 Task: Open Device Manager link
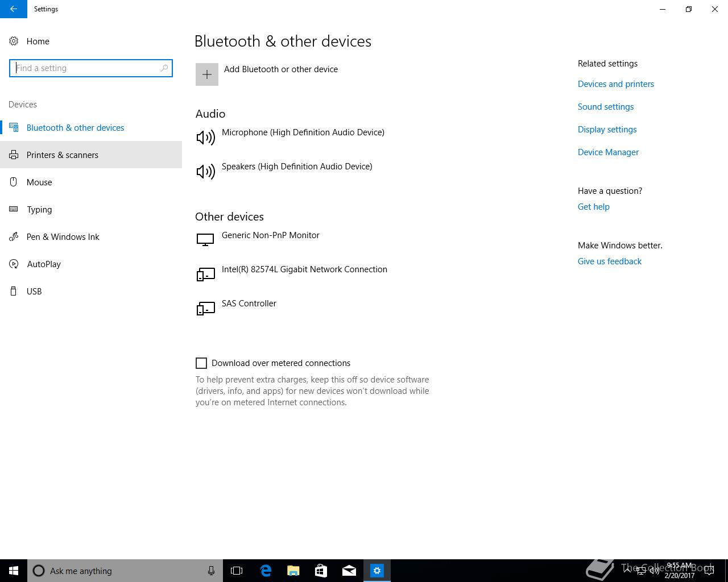pos(609,152)
